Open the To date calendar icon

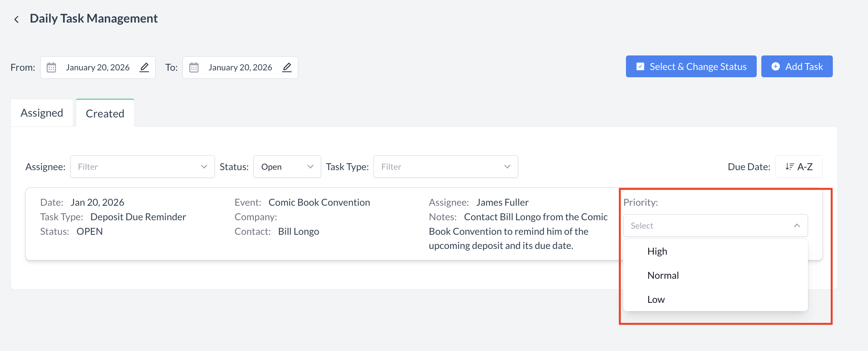pos(194,68)
